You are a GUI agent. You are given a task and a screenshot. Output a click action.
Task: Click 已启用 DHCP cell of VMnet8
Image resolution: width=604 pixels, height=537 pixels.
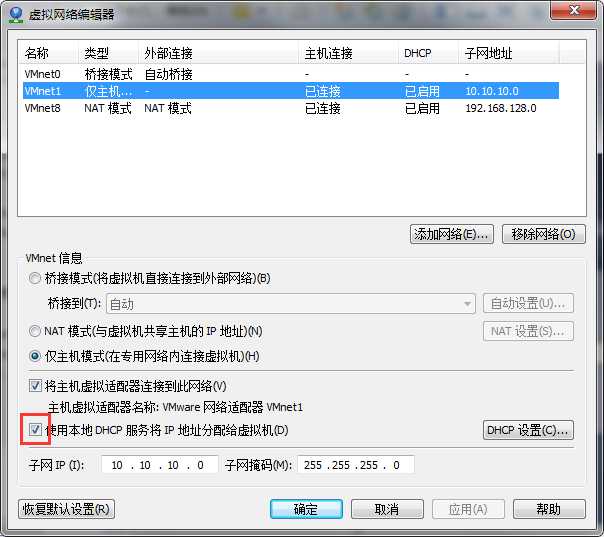click(422, 108)
